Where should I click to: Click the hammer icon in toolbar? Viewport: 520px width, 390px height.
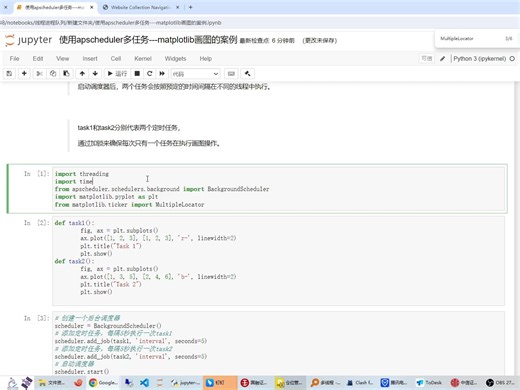point(247,74)
